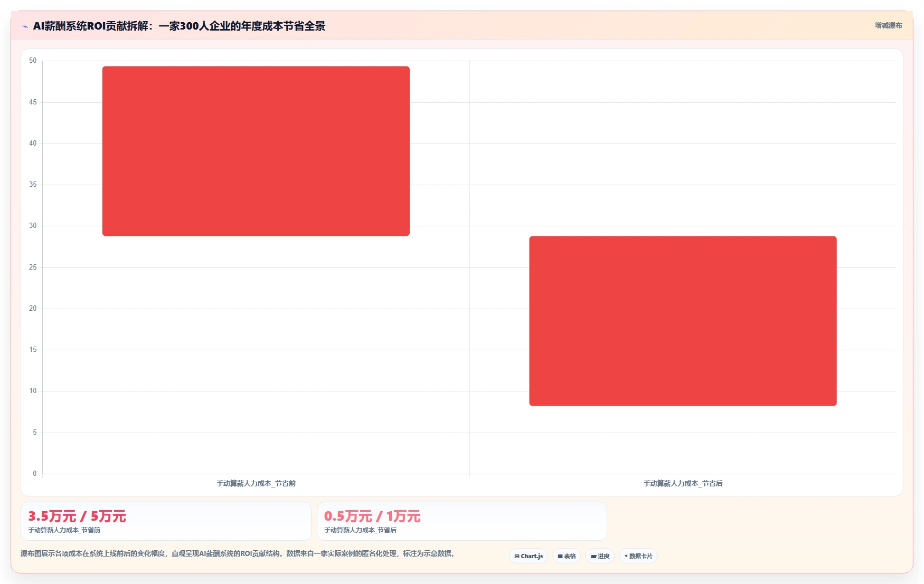
Task: Select the 数据卡片 tag pill
Action: click(x=638, y=556)
